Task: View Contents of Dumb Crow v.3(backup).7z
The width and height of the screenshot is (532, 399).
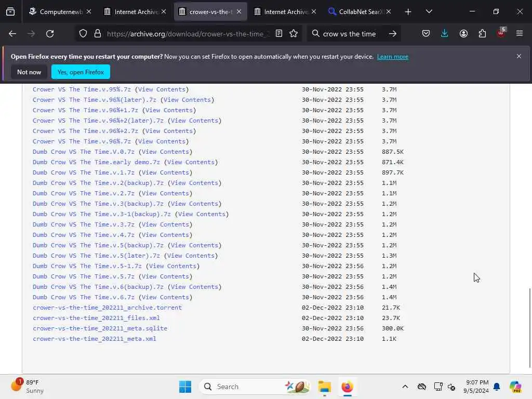Action: [194, 204]
